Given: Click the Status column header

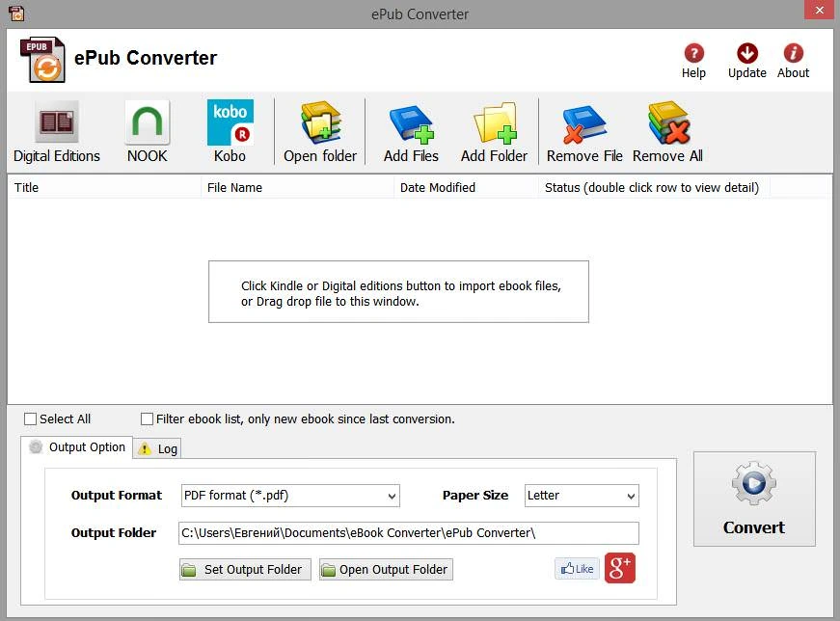Looking at the screenshot, I should (x=654, y=187).
